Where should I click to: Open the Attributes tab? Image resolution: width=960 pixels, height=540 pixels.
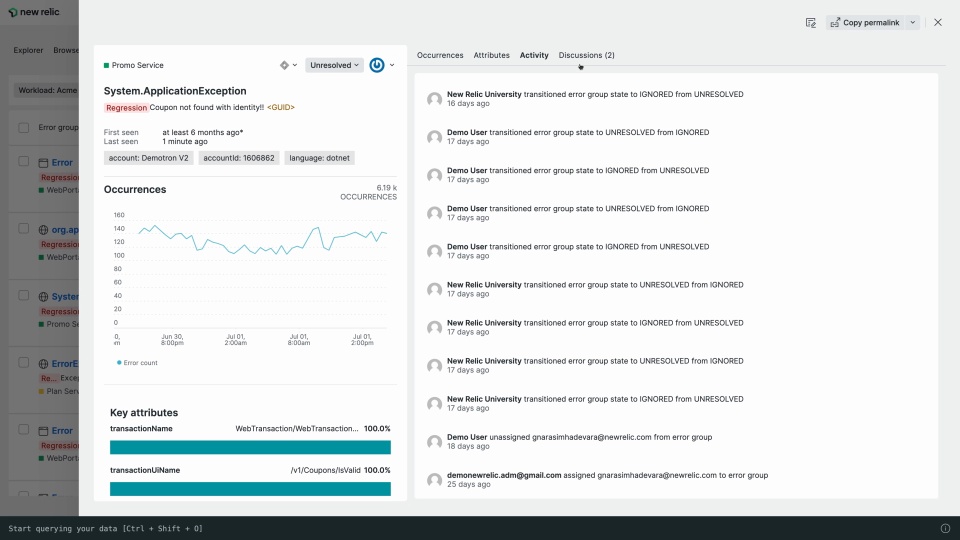pos(491,55)
